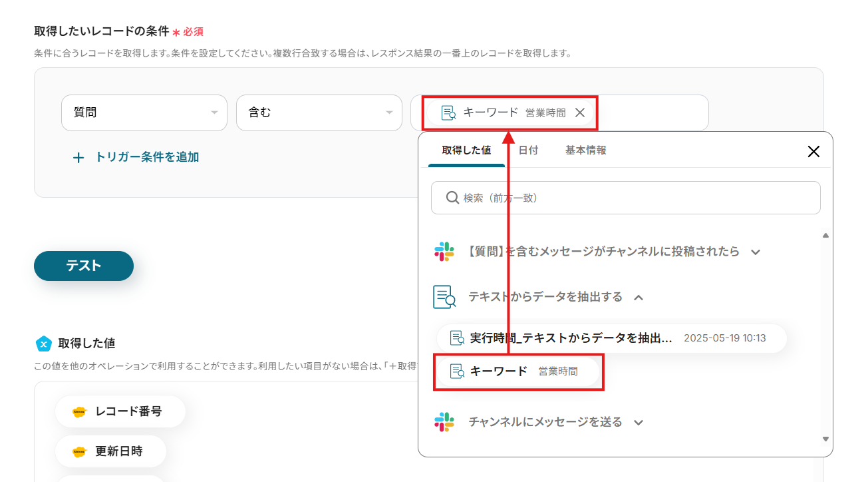Click the kintone icon on 更新日時
The height and width of the screenshot is (482, 868).
pos(80,451)
